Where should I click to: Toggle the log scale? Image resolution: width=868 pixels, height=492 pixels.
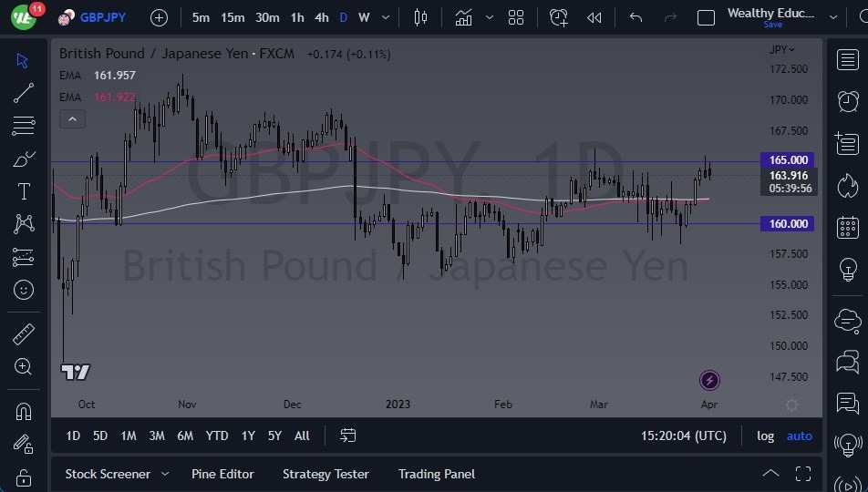[x=766, y=436]
